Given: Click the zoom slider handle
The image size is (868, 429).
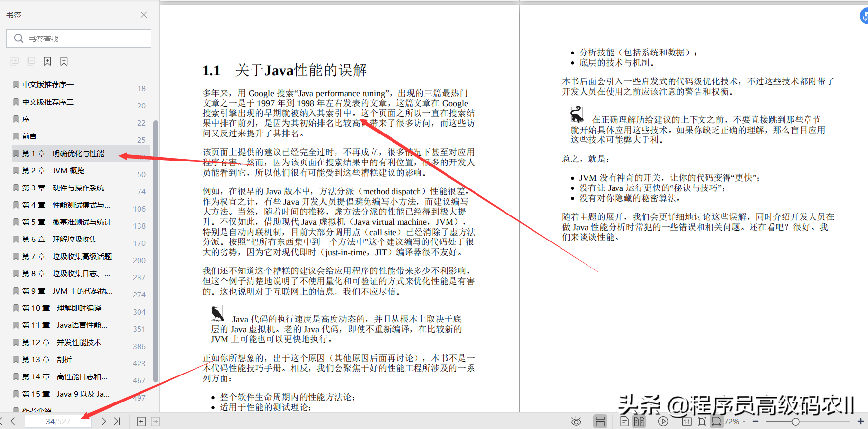Looking at the screenshot, I should [x=795, y=421].
